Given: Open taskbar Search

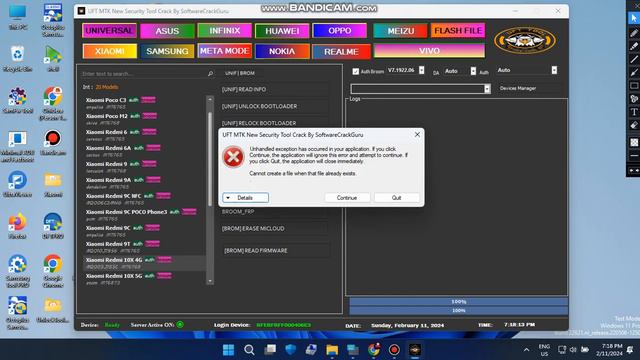Looking at the screenshot, I should [x=249, y=350].
